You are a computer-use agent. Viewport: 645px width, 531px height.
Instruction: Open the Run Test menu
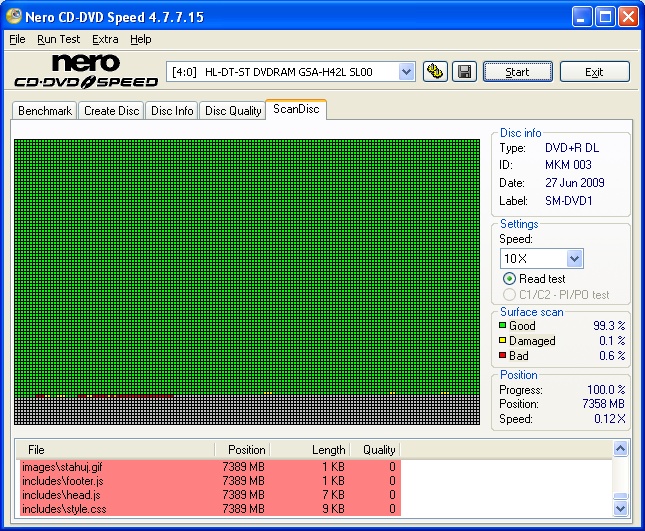pos(58,39)
